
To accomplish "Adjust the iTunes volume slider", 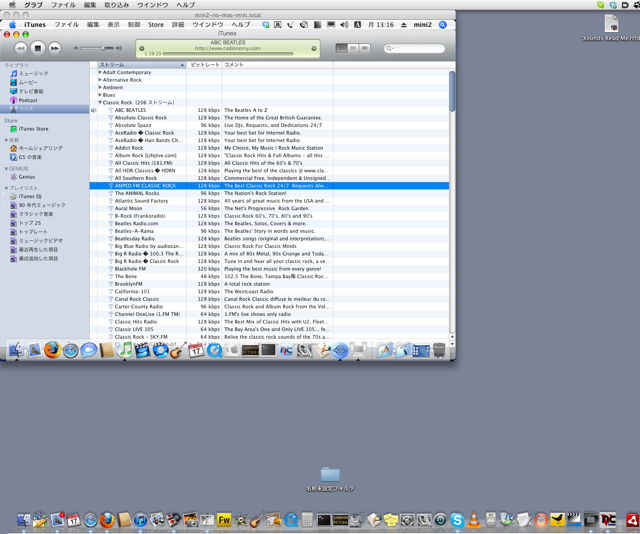I will 98,48.
